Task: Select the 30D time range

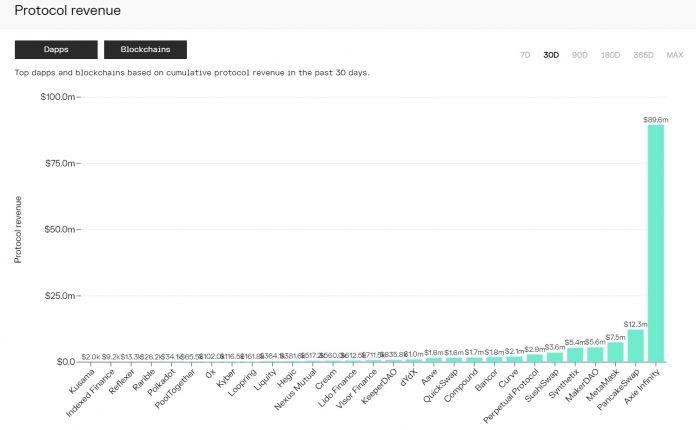Action: click(x=551, y=54)
